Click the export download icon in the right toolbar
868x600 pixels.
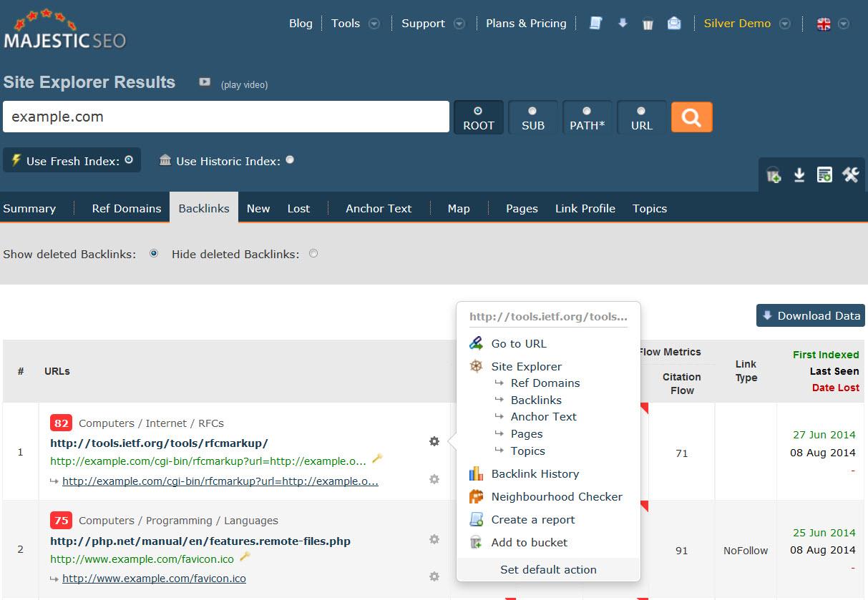(799, 174)
